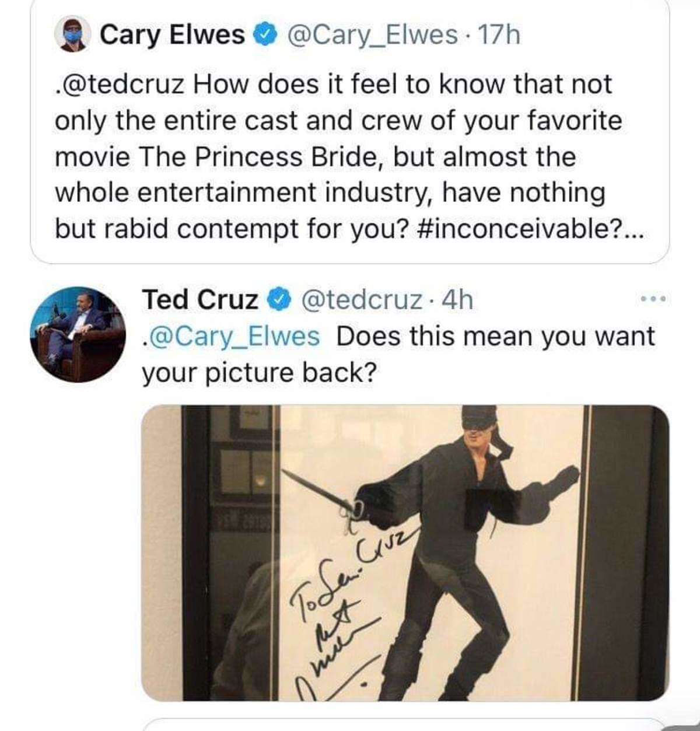Open Ted Cruz profile picture
Viewport: 700px width, 731px height.
click(x=77, y=334)
